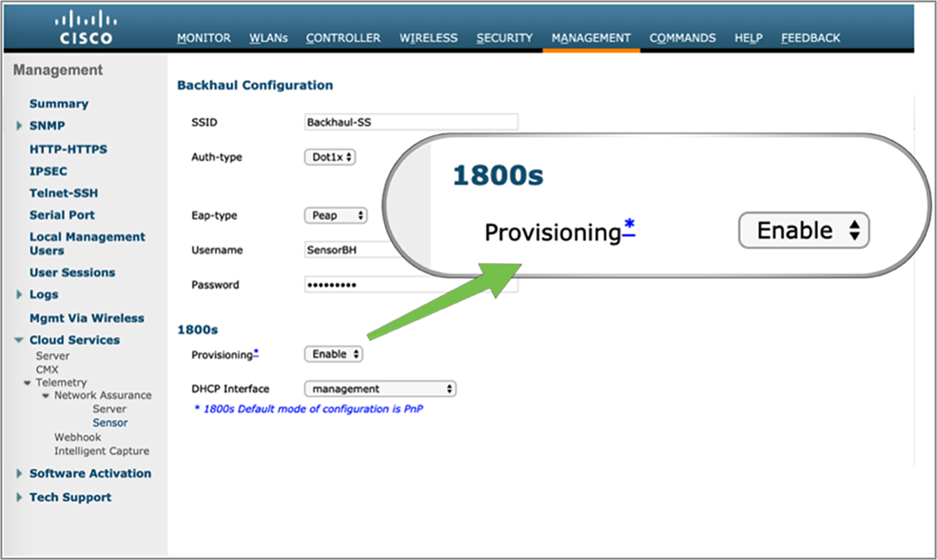
Task: Open the small Provisioning Enable dropdown
Action: pyautogui.click(x=334, y=354)
